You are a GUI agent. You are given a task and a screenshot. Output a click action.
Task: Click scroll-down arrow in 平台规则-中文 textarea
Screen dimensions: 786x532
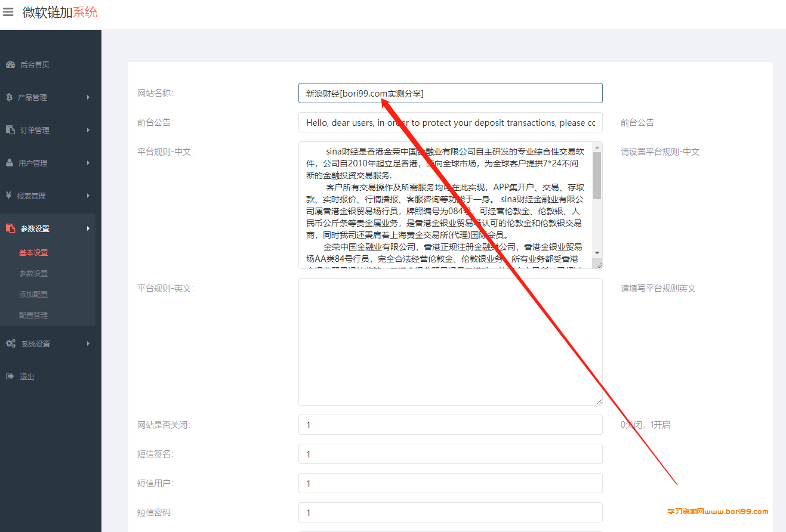[x=597, y=253]
